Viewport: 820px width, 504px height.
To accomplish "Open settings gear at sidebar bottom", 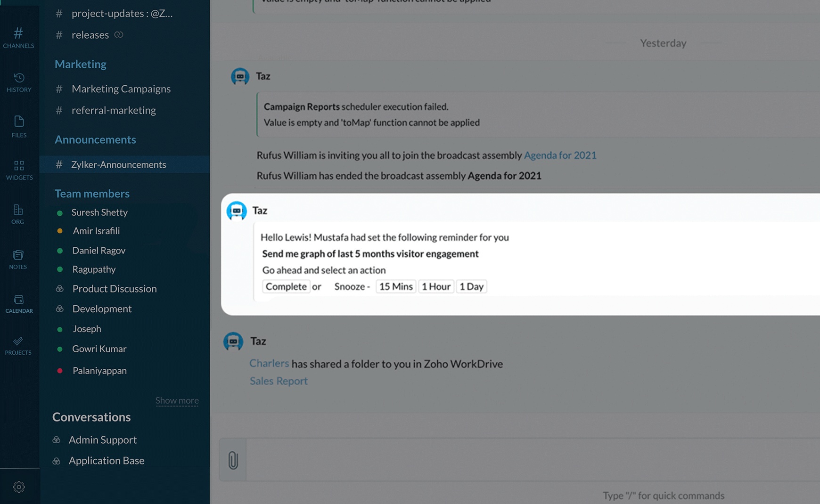I will 19,487.
